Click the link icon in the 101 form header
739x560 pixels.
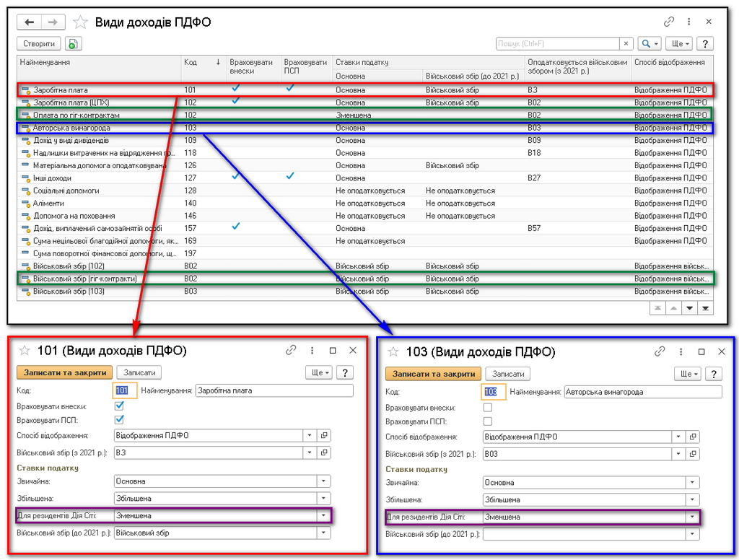(291, 350)
